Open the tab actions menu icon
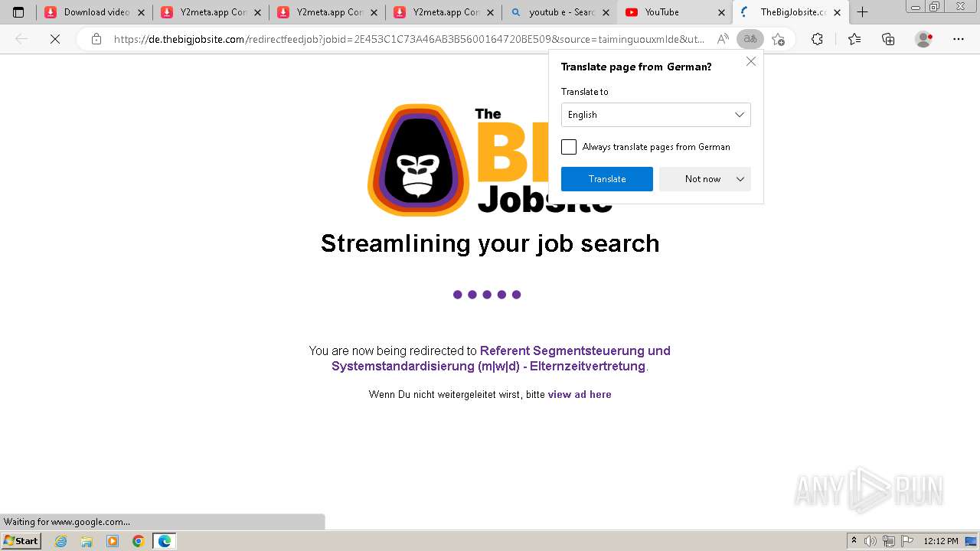The width and height of the screenshot is (980, 551). point(18,12)
